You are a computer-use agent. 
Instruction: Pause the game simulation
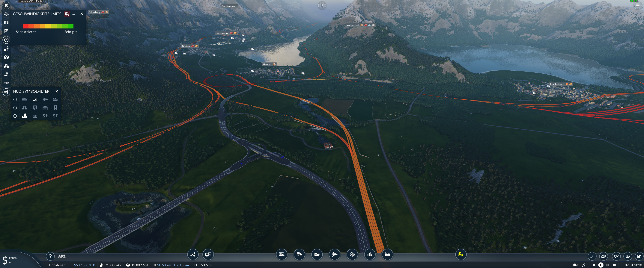click(594, 265)
